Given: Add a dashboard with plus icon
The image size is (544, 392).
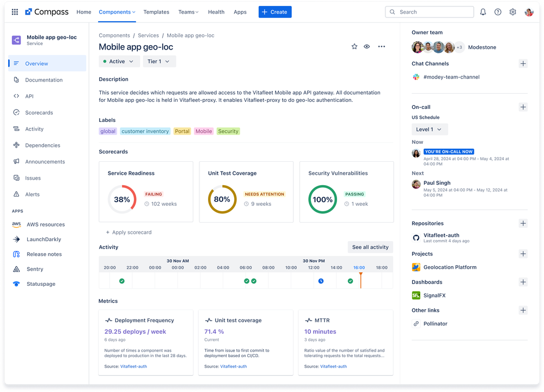Looking at the screenshot, I should 523,282.
